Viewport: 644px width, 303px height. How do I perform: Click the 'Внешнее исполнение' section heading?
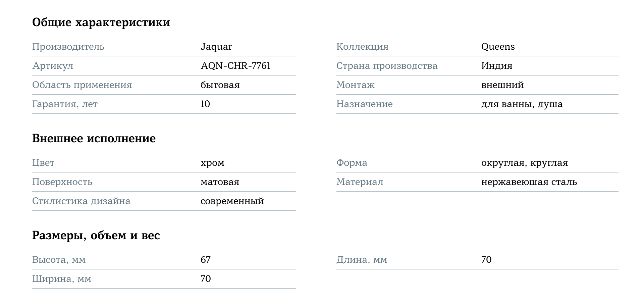tap(94, 139)
